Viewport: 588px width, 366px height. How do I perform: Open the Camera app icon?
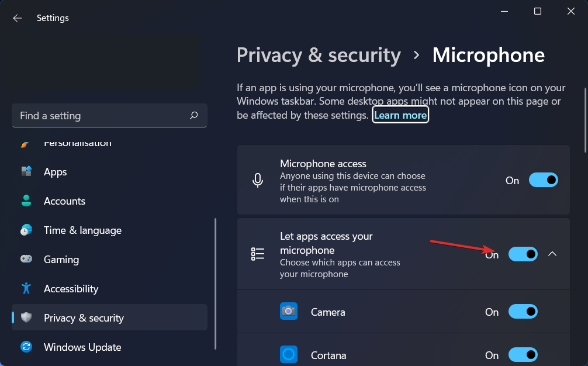[288, 311]
